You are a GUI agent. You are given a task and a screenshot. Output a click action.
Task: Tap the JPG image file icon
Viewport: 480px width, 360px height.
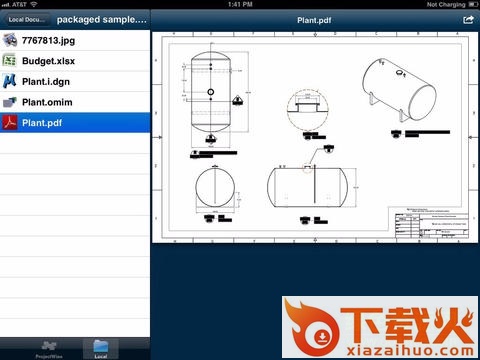10,40
